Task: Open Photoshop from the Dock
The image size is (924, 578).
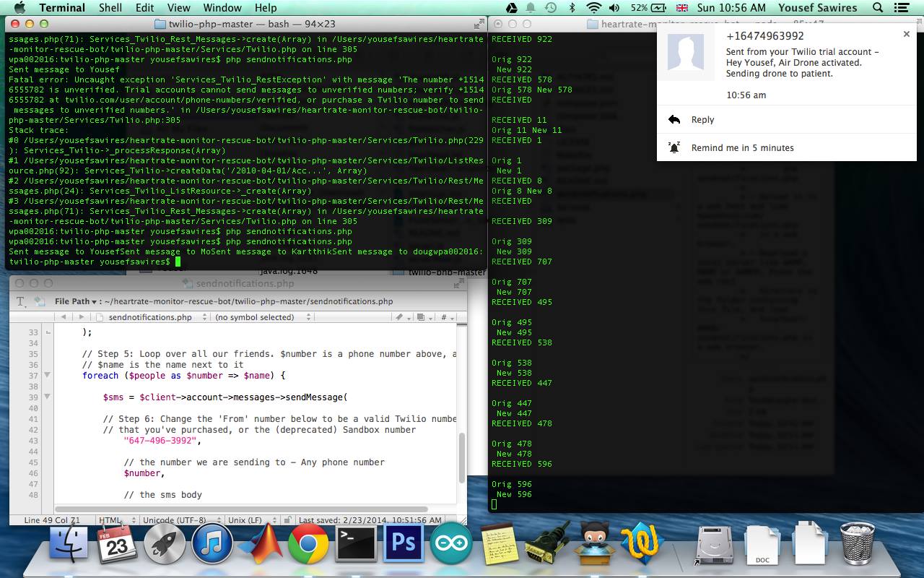Action: click(x=404, y=543)
